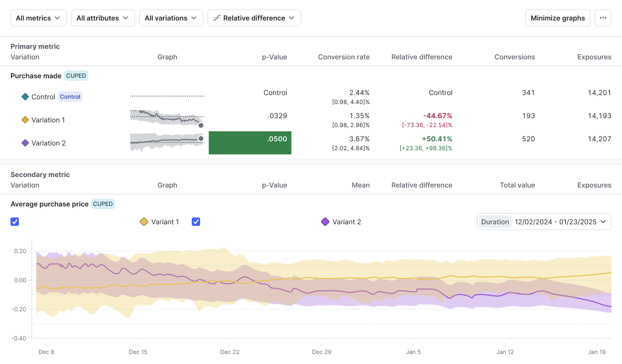This screenshot has height=364, width=622.
Task: Click the purple diamond icon next to Variation 2
Action: pos(25,143)
